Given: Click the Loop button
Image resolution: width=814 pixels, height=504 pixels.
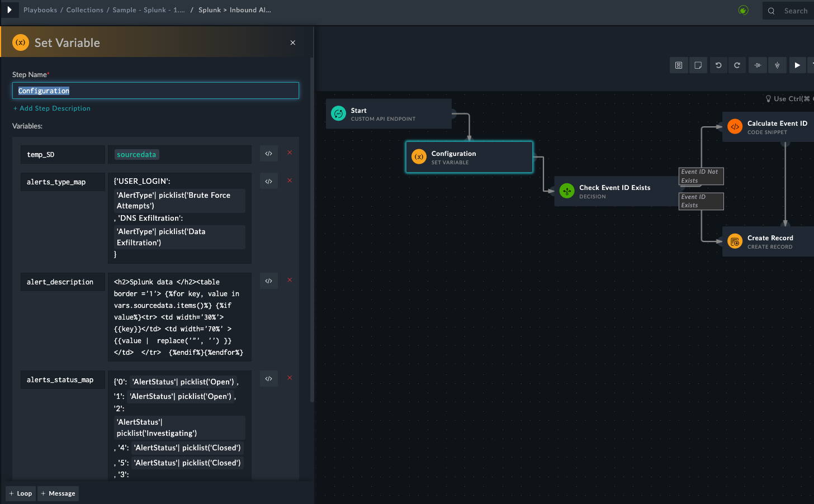Looking at the screenshot, I should pyautogui.click(x=21, y=493).
